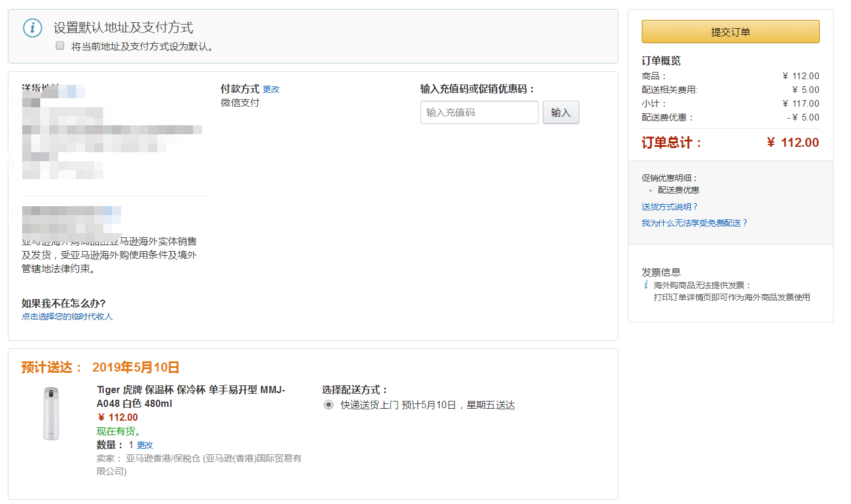Screen dimensions: 851x504
Task: Click the 提交订单 button
Action: click(730, 32)
